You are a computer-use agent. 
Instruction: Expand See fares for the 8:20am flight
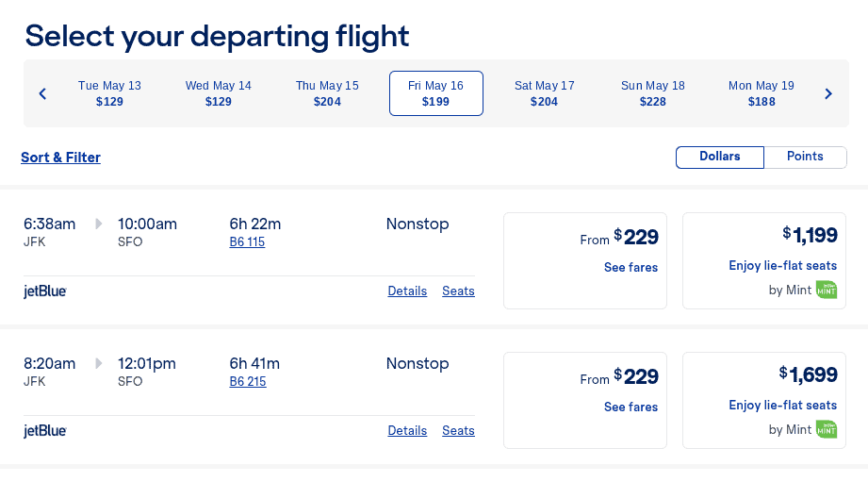click(631, 407)
